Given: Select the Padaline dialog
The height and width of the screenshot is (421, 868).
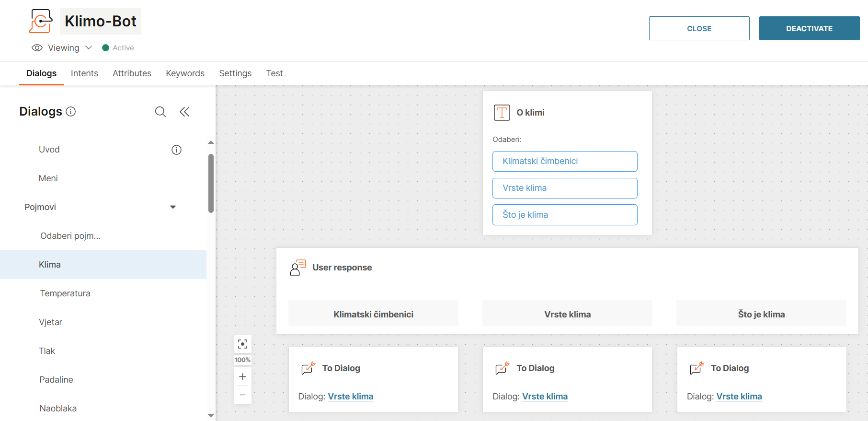Looking at the screenshot, I should coord(103,380).
